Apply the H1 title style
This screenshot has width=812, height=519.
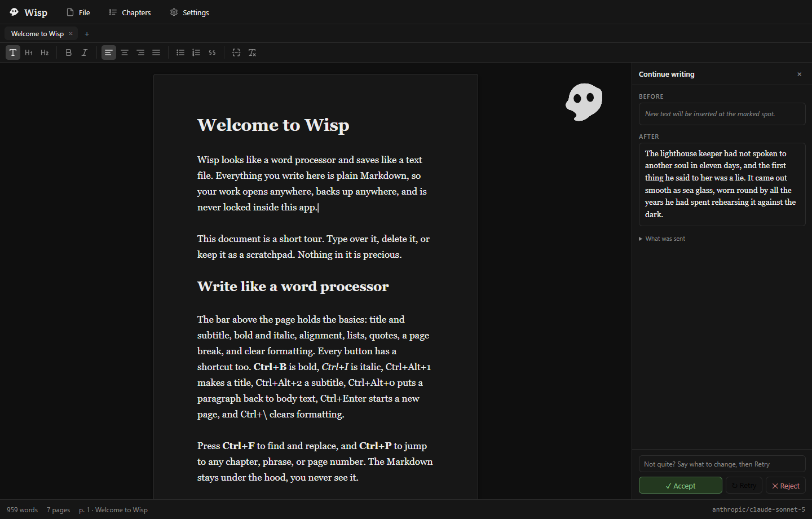click(x=29, y=52)
